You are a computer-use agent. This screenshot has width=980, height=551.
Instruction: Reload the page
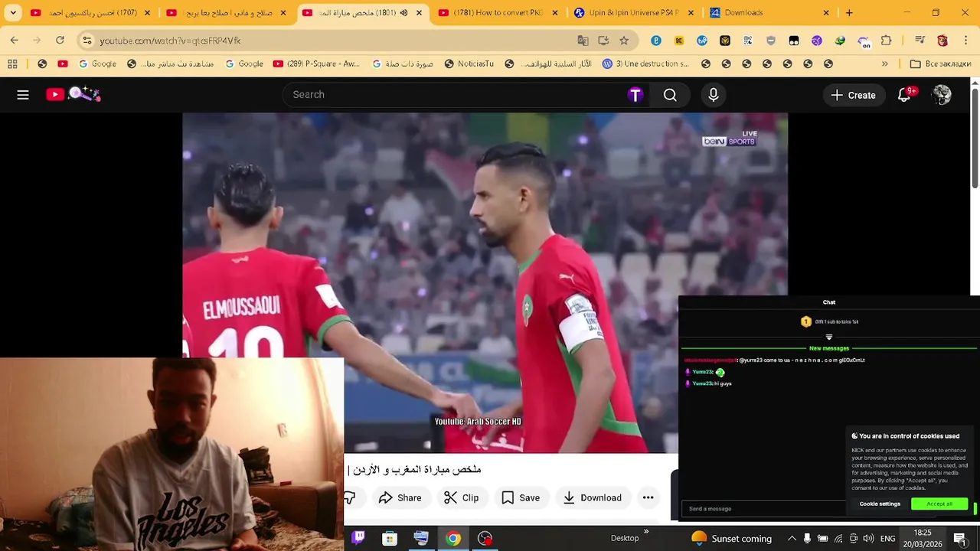[x=60, y=41]
